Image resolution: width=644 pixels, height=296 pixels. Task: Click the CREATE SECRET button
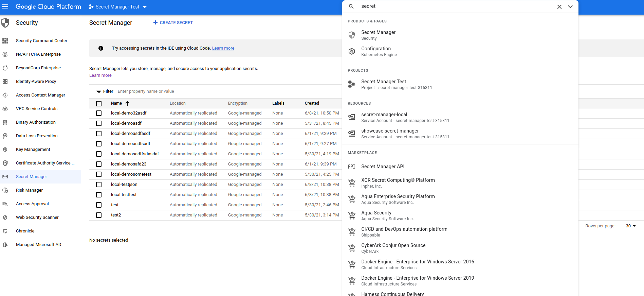coord(173,23)
